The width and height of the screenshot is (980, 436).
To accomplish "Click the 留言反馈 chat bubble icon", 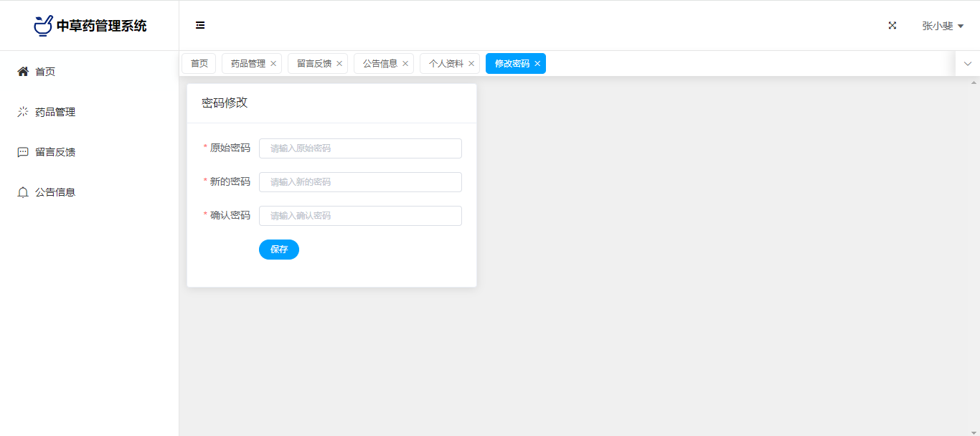I will click(23, 152).
